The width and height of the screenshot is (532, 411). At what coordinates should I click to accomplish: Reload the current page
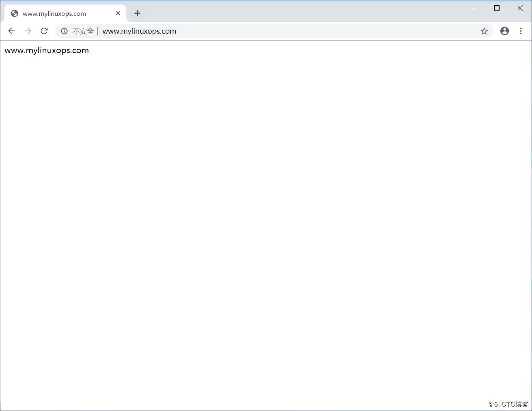pyautogui.click(x=44, y=31)
